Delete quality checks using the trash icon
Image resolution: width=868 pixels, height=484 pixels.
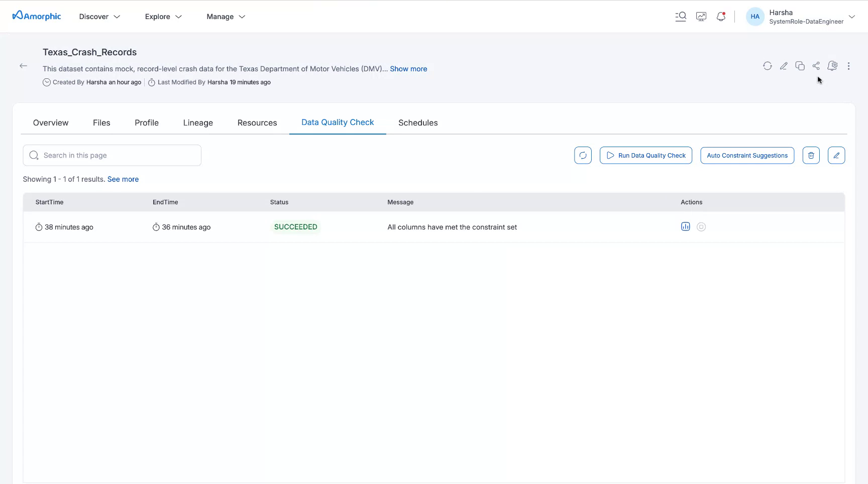coord(811,155)
